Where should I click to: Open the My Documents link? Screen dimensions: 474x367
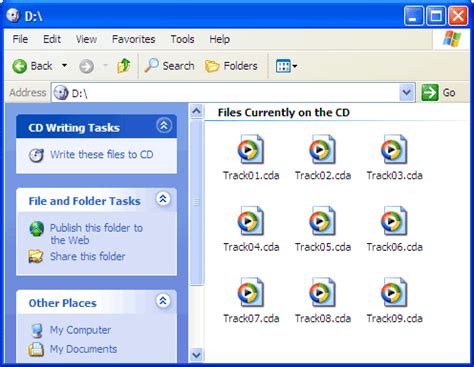click(83, 349)
